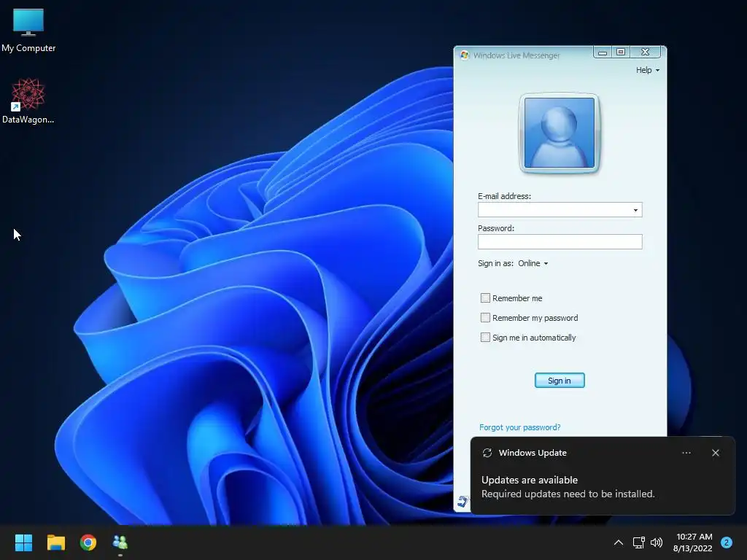Click the Windows Update refresh icon

click(487, 453)
